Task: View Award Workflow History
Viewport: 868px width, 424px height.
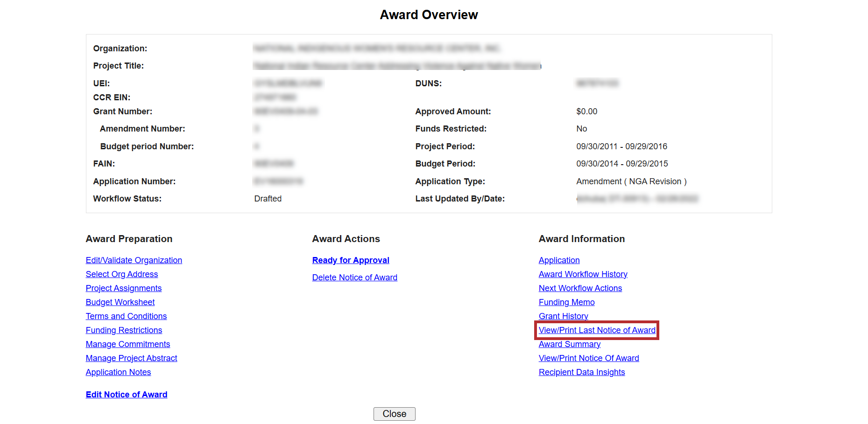Action: (583, 274)
